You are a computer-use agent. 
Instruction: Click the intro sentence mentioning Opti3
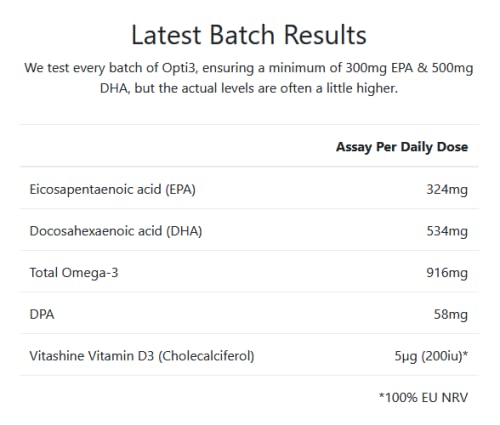249,78
